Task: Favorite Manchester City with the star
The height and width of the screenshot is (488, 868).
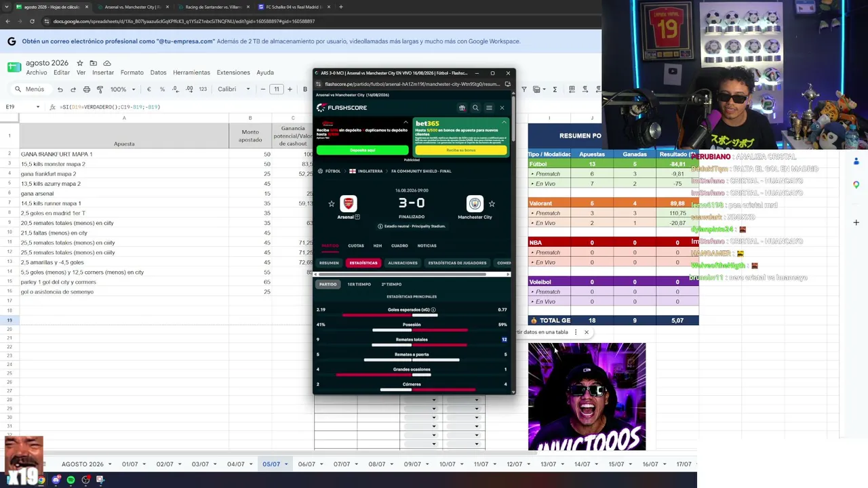Action: [492, 203]
